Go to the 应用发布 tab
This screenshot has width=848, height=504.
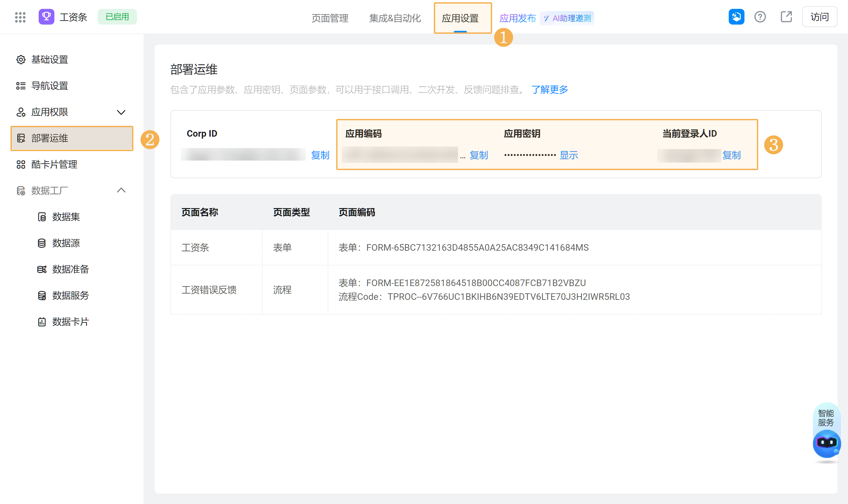[517, 18]
